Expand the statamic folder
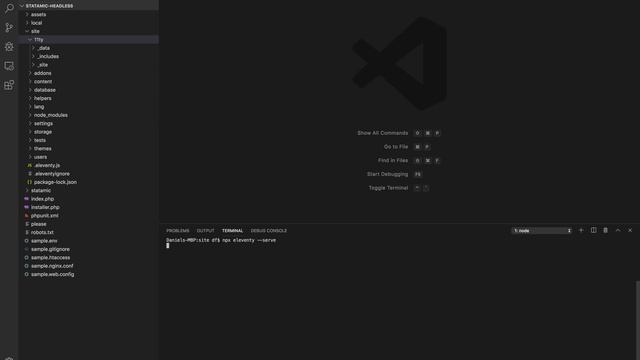 pos(89,190)
